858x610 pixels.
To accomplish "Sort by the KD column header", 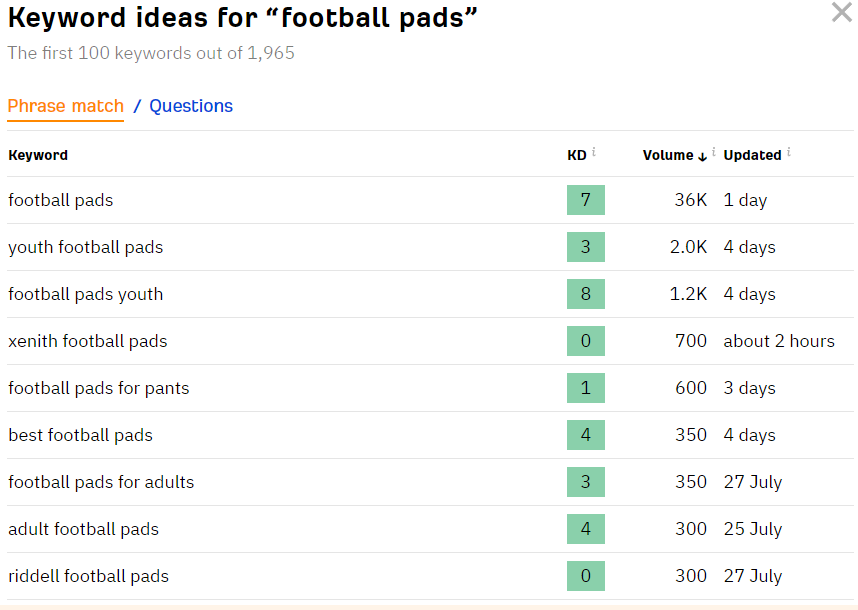I will pos(577,155).
